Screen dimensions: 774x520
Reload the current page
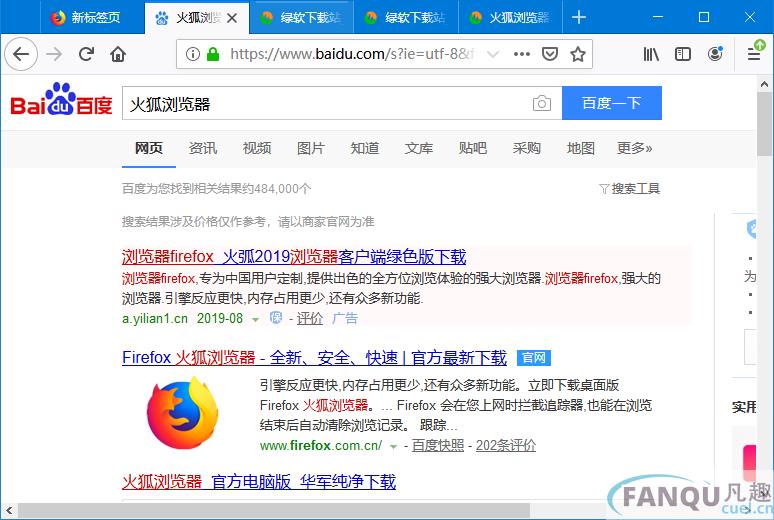[x=86, y=54]
